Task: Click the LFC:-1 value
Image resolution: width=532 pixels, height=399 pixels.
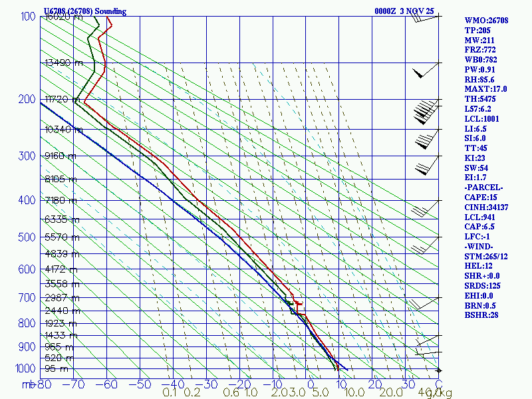Action: click(477, 237)
